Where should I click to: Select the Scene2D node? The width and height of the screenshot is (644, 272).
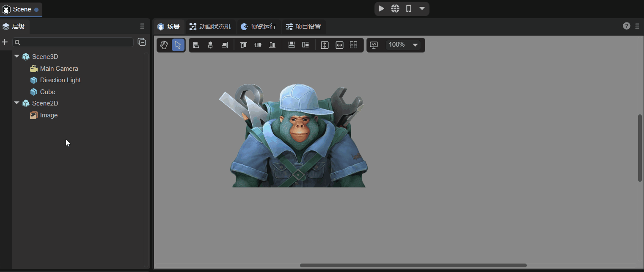(45, 103)
